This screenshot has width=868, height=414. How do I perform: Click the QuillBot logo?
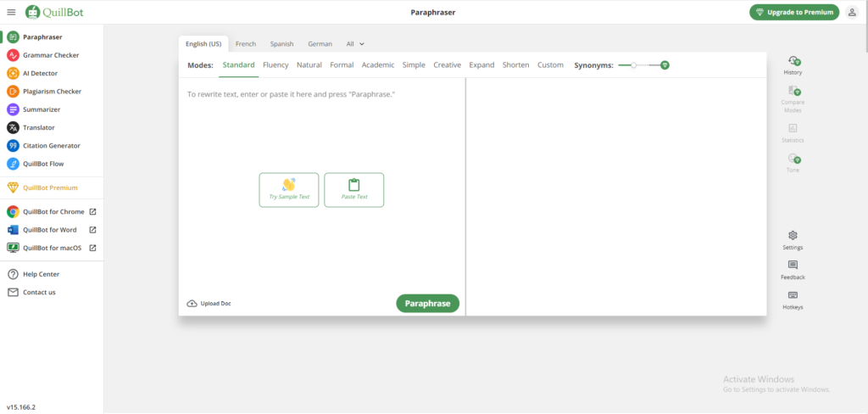[x=54, y=12]
